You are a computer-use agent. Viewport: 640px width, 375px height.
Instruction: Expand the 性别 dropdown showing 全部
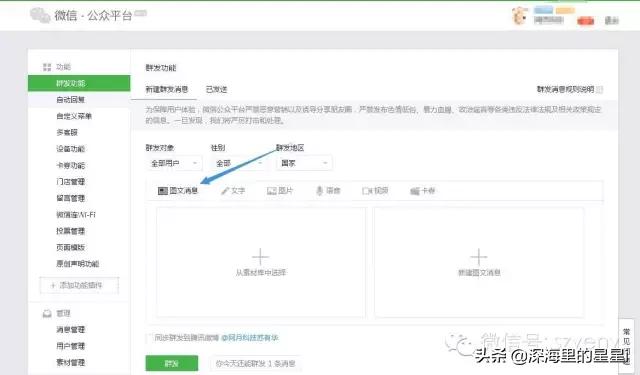tap(239, 163)
